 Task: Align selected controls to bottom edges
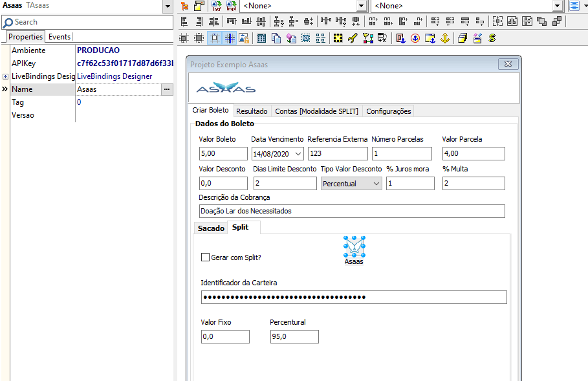[246, 21]
